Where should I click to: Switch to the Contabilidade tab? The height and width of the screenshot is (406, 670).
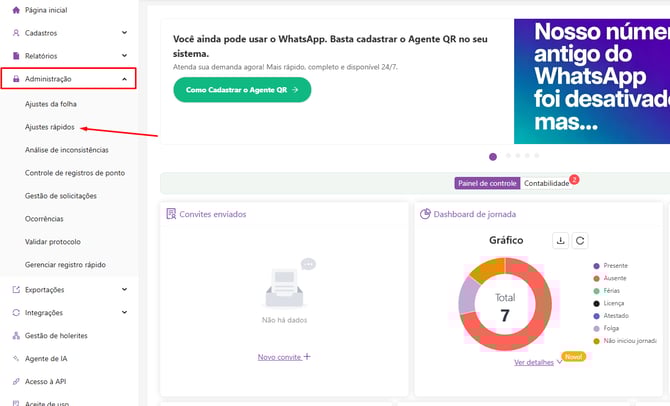coord(546,184)
